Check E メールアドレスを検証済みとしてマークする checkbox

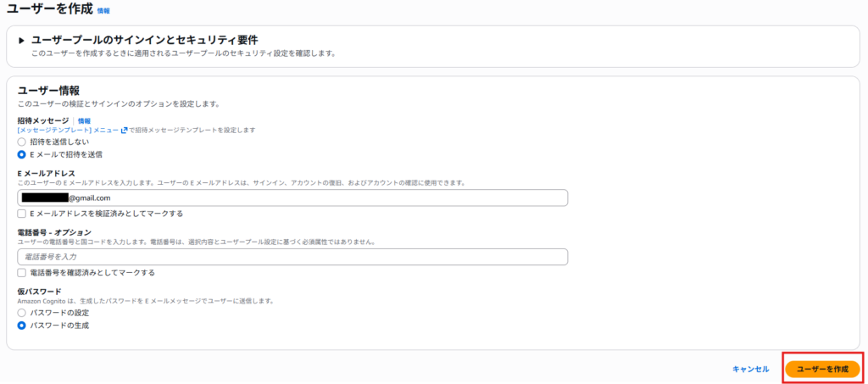click(x=22, y=214)
